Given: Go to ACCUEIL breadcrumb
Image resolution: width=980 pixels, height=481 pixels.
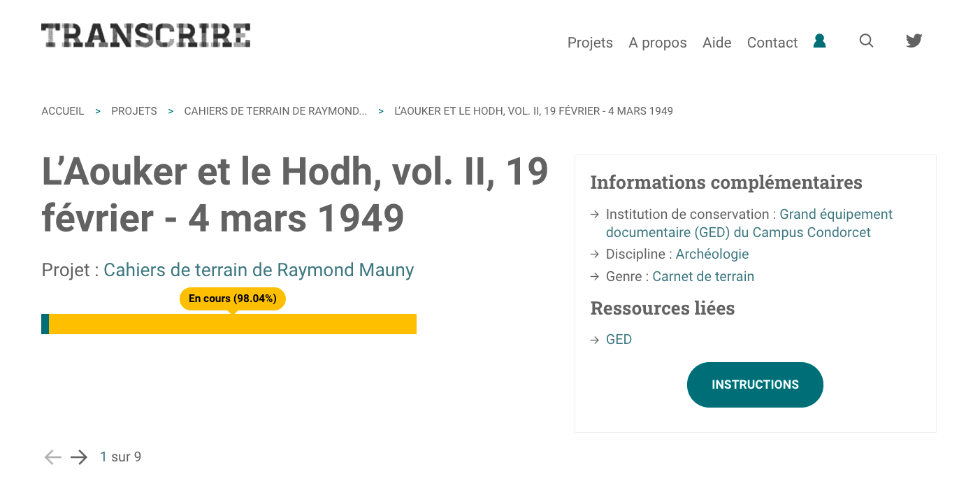Looking at the screenshot, I should point(63,111).
